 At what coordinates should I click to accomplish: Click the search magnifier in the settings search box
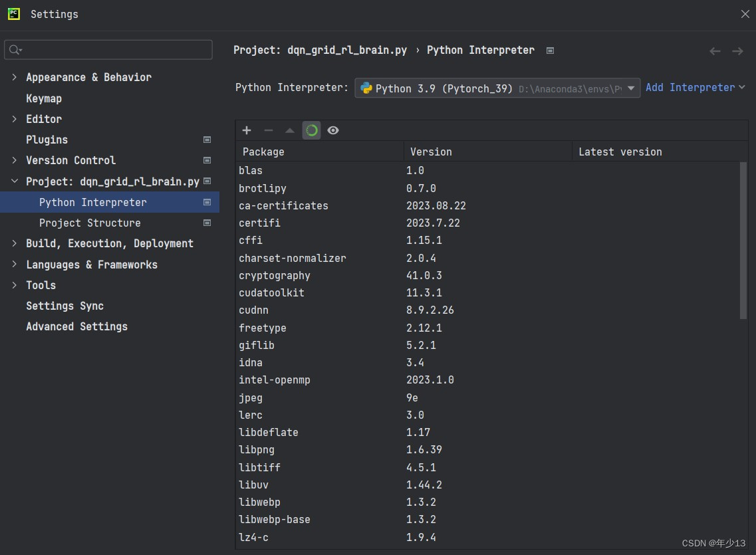tap(13, 49)
